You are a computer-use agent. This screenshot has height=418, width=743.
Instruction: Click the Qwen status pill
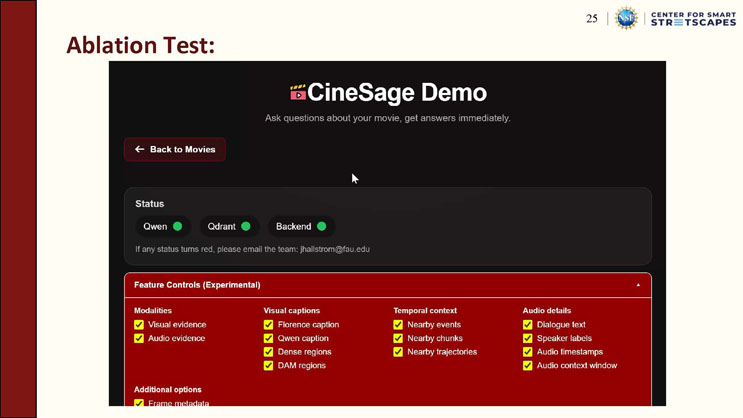coord(163,227)
